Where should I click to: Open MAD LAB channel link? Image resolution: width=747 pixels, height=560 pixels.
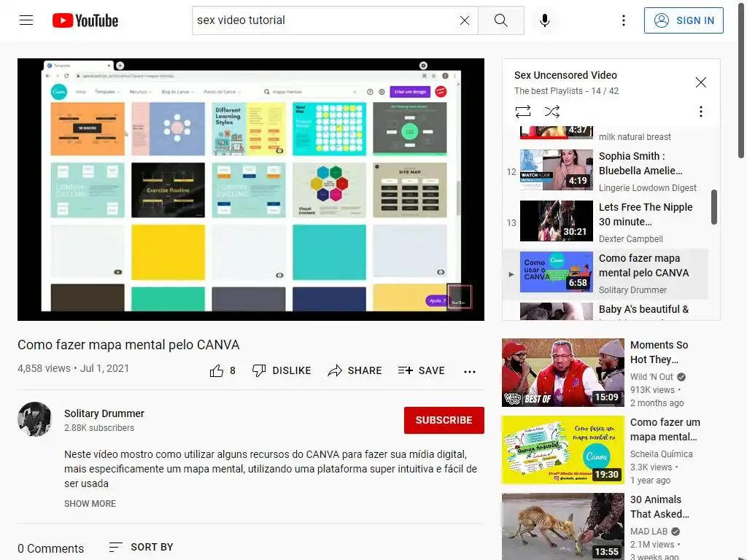click(x=649, y=531)
